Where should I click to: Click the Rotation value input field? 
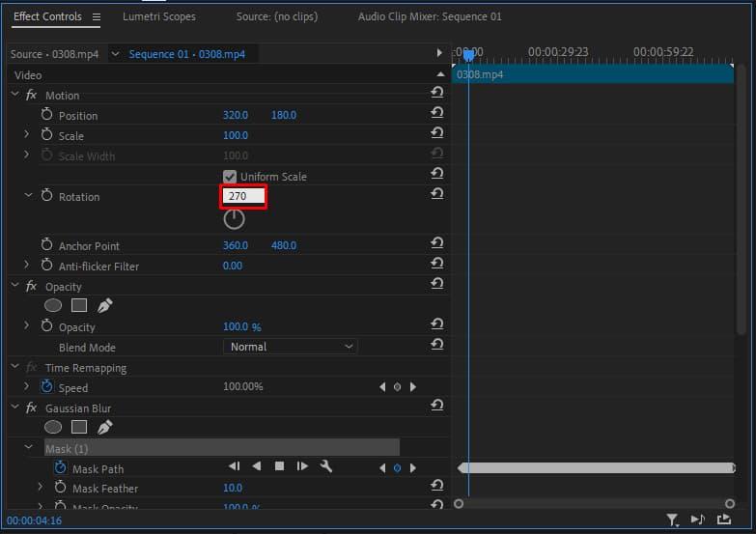pos(243,196)
